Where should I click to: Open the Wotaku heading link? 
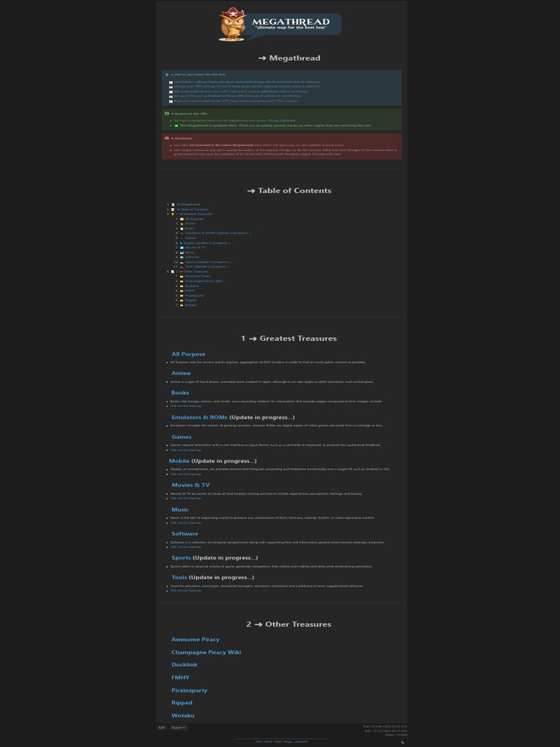183,716
